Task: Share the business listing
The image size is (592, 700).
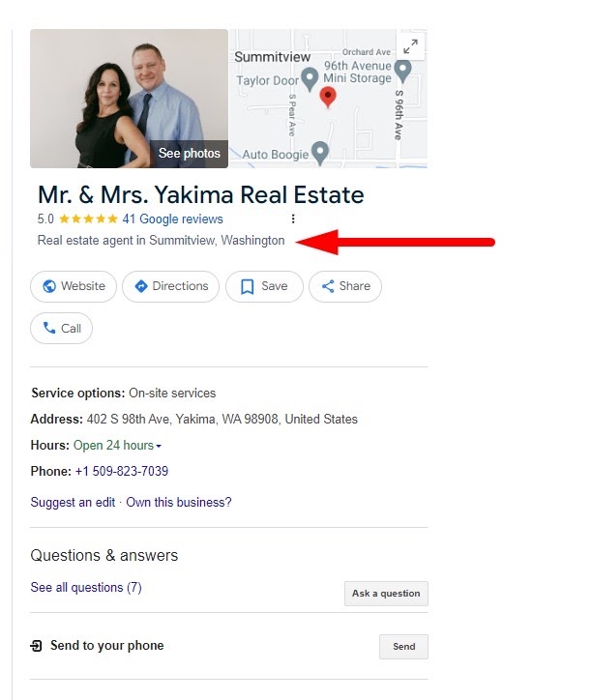Action: (x=345, y=286)
